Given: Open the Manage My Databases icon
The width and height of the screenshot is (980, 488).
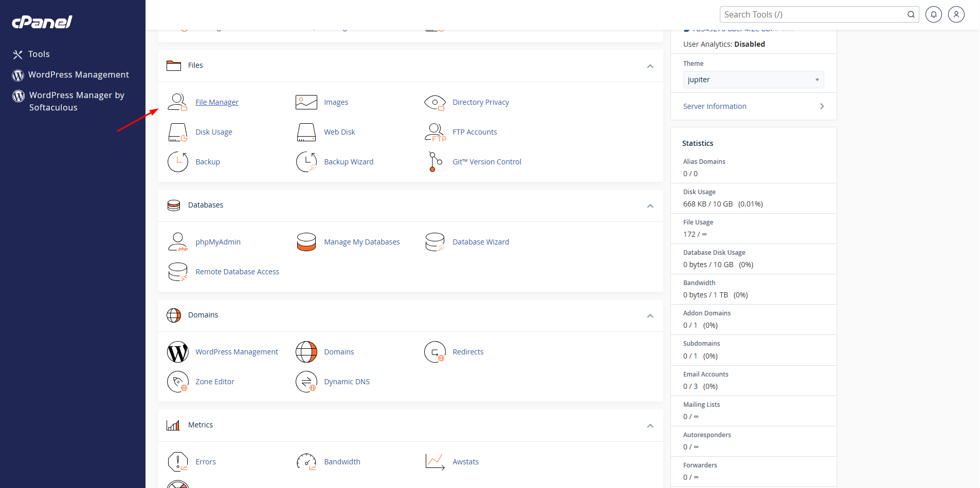Looking at the screenshot, I should 306,242.
